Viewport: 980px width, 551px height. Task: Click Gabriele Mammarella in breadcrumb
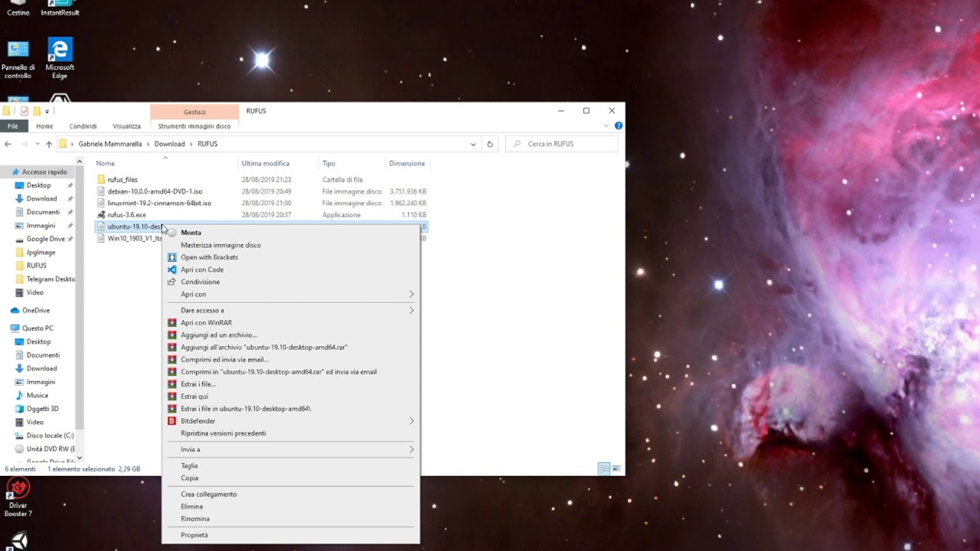click(x=109, y=144)
